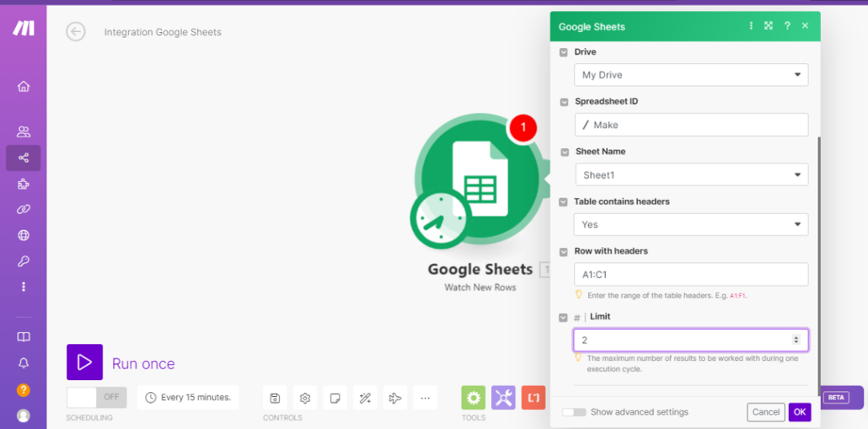Open the orange Help question icon
Screen dimensions: 868x429
pos(24,389)
